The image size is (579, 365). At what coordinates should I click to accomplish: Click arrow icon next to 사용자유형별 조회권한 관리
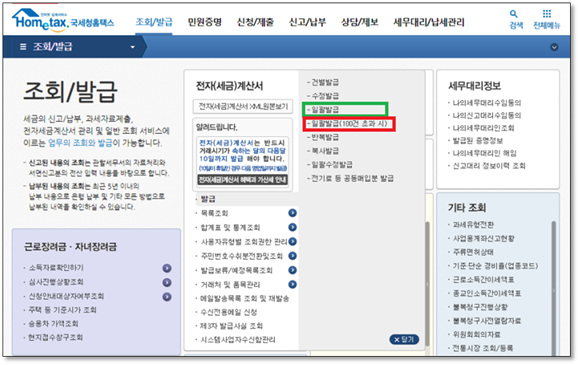pos(292,242)
